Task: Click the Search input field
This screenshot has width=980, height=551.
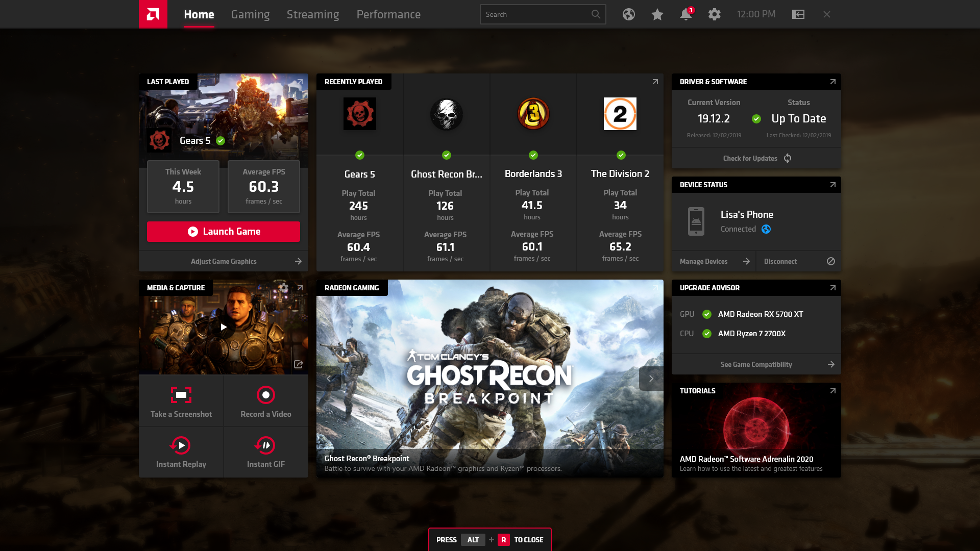Action: (x=543, y=14)
